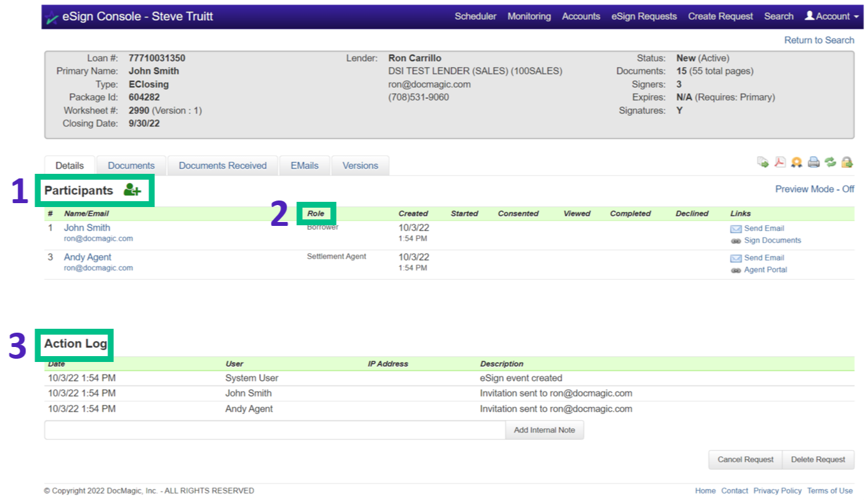
Task: Click the Cancel Request button
Action: click(x=746, y=460)
